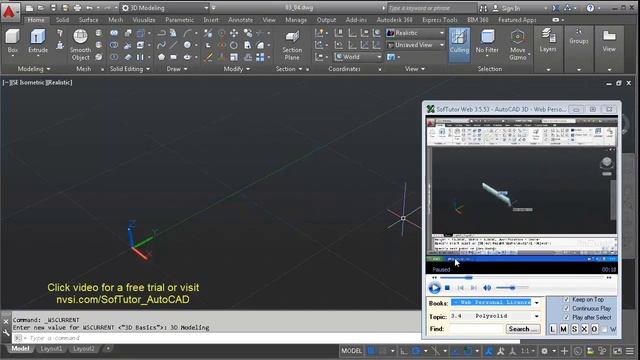
Task: Open the World coordinate system dropdown
Action: pyautogui.click(x=358, y=57)
